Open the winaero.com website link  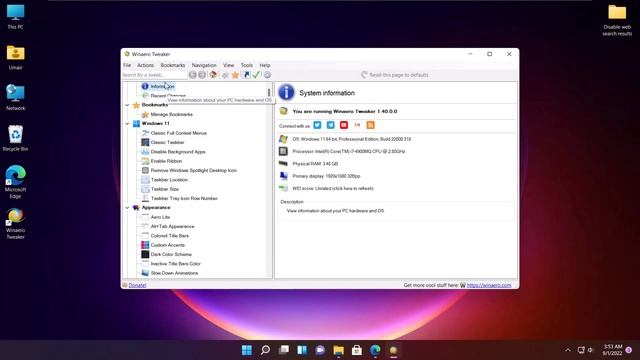489,285
